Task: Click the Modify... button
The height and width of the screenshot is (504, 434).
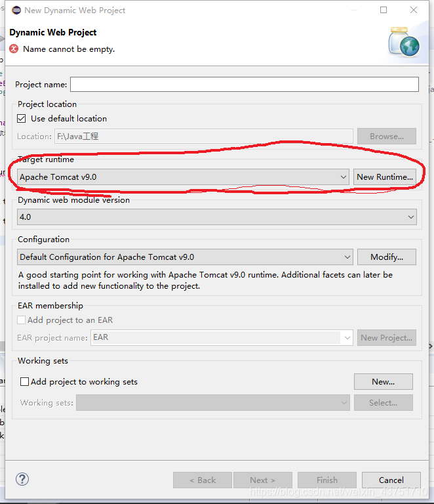Action: (387, 257)
